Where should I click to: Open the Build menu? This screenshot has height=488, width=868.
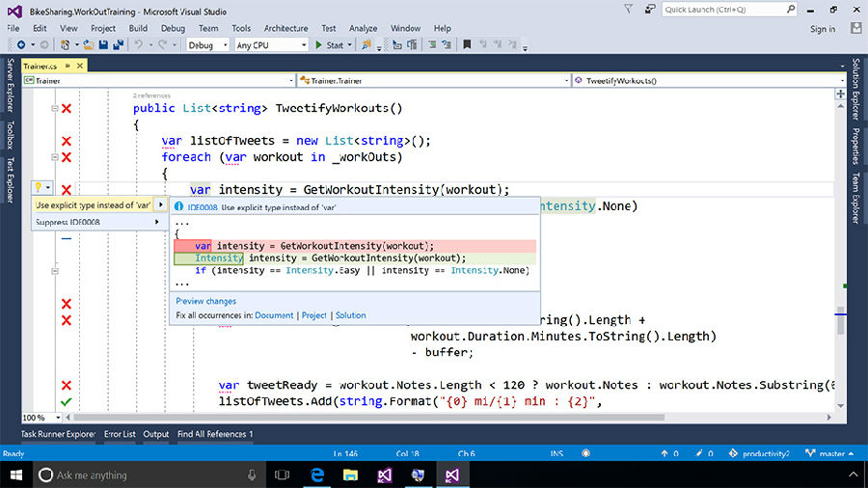click(138, 28)
